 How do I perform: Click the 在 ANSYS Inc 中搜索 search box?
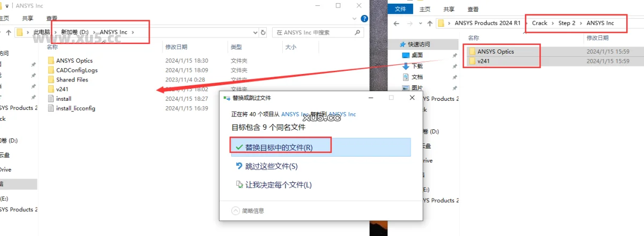pos(314,33)
